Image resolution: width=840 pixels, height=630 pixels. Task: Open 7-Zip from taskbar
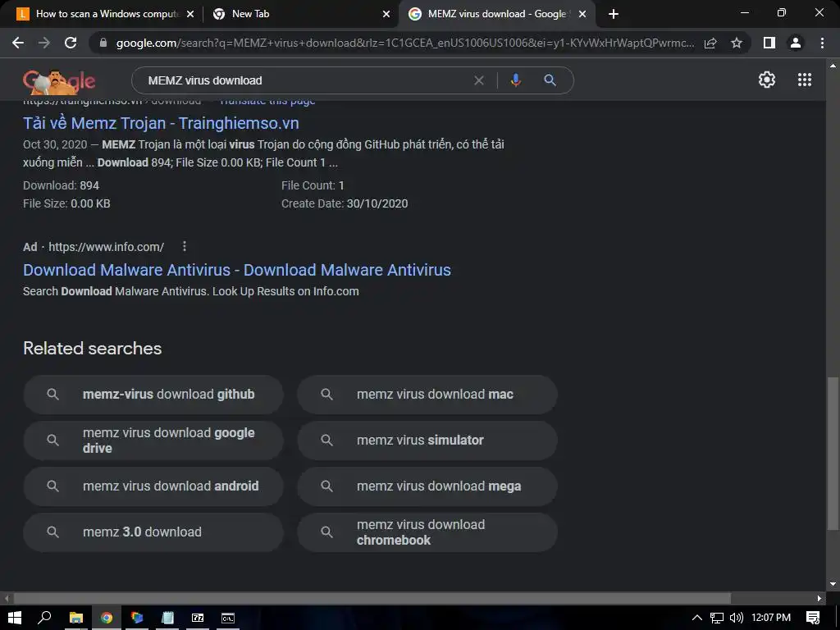click(x=198, y=618)
